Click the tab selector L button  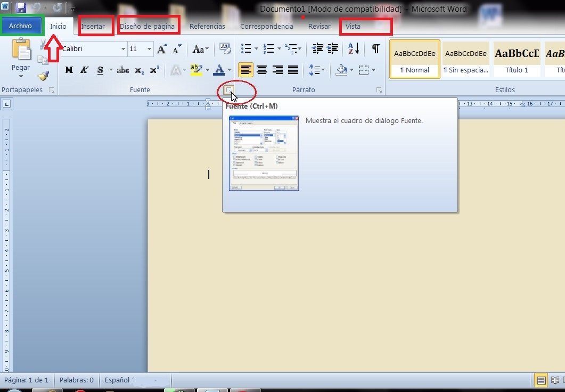7,104
